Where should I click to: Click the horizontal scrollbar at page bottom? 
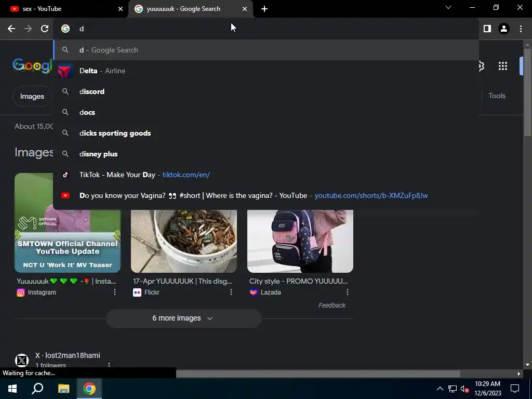pyautogui.click(x=318, y=374)
